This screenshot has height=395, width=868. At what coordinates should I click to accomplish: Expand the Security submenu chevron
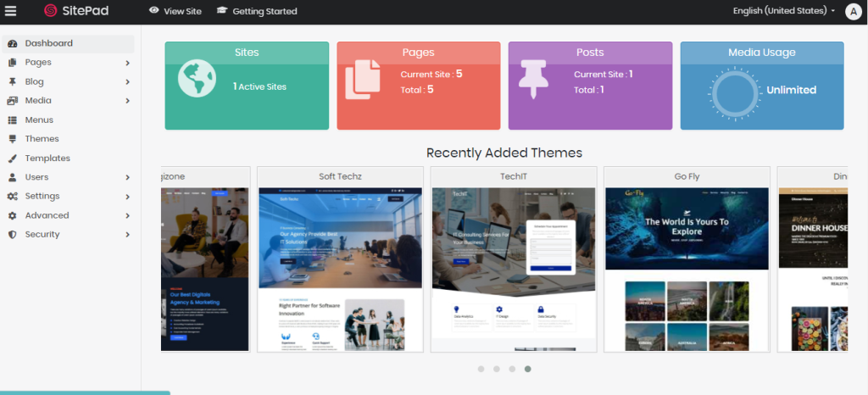point(127,235)
